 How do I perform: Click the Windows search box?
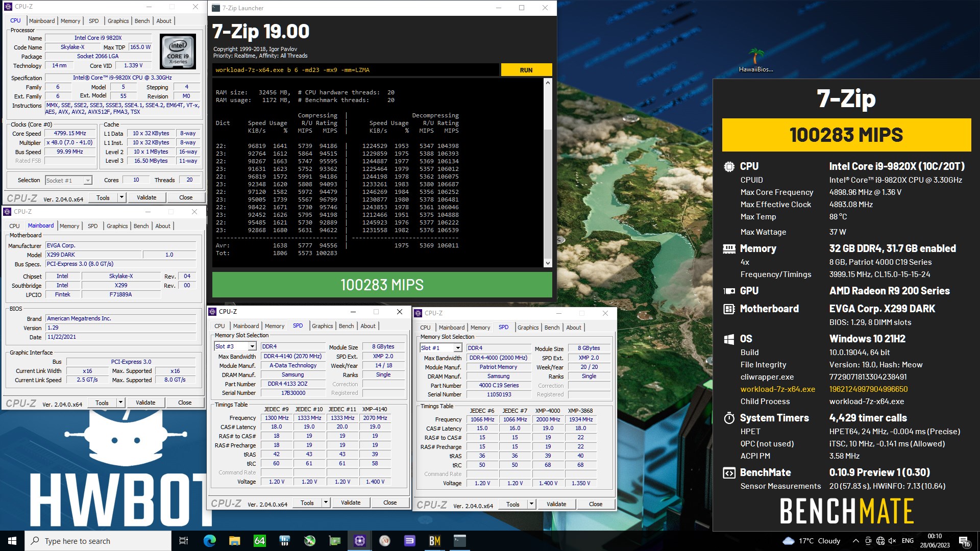tap(98, 541)
